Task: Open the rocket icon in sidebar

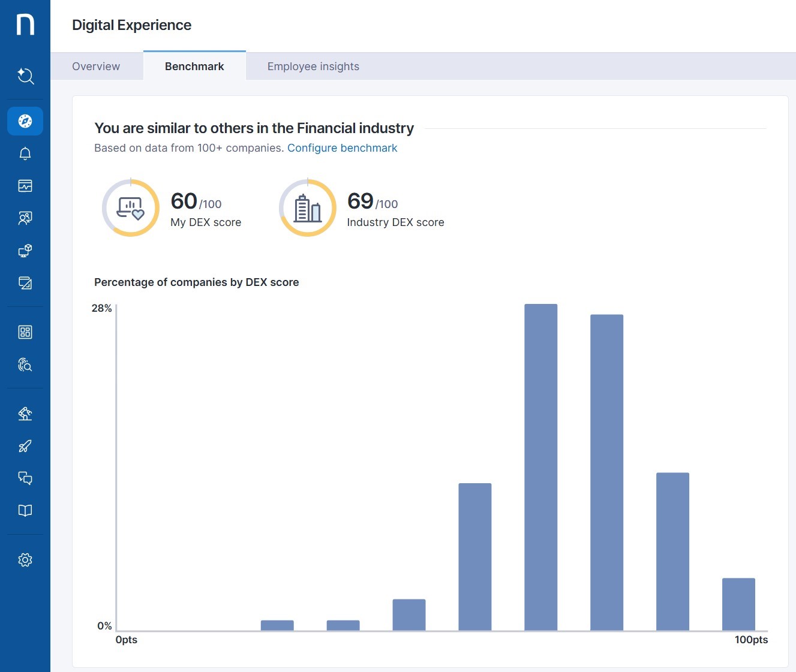Action: (25, 446)
